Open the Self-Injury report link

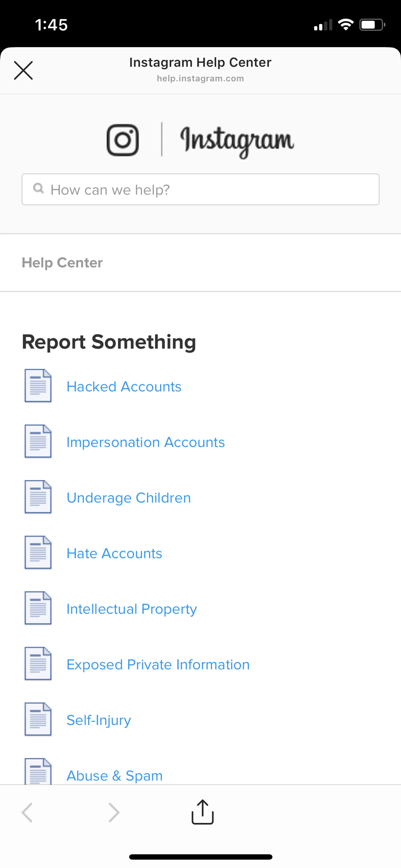(x=99, y=720)
